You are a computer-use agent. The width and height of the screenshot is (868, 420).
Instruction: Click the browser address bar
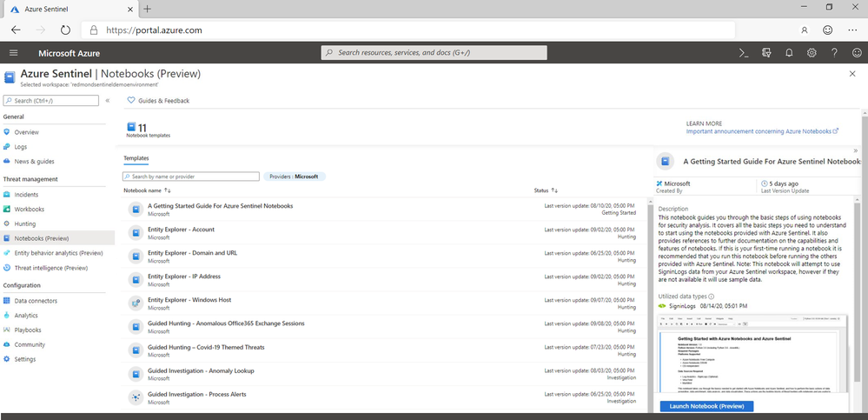click(x=408, y=30)
